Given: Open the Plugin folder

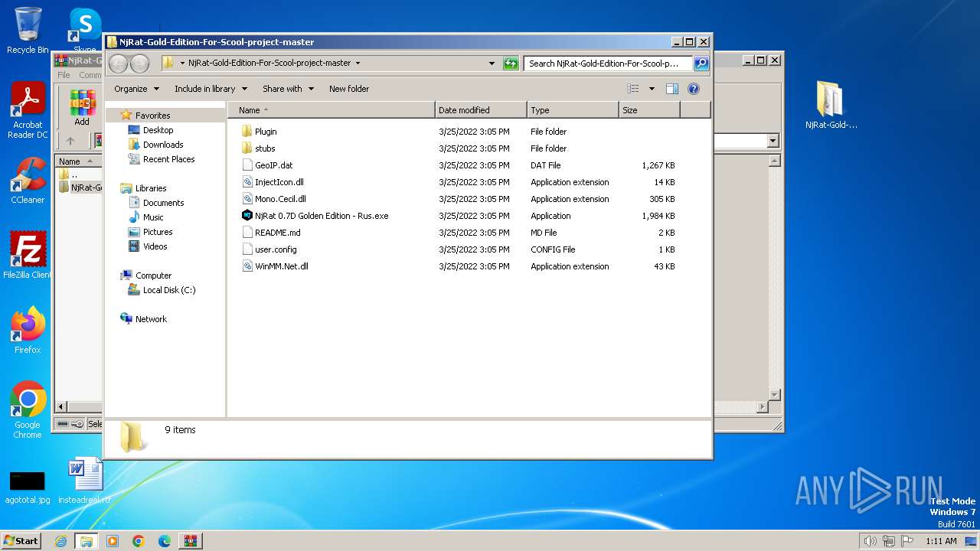Looking at the screenshot, I should coord(265,132).
